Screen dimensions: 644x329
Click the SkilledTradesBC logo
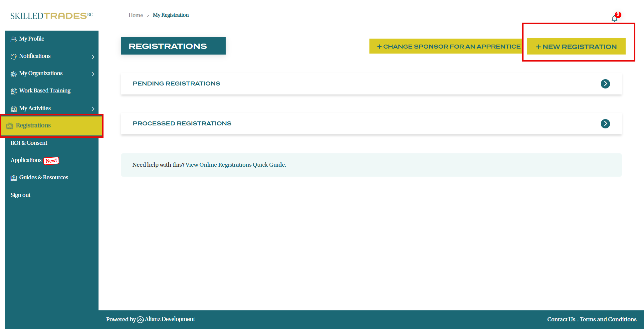tap(52, 16)
